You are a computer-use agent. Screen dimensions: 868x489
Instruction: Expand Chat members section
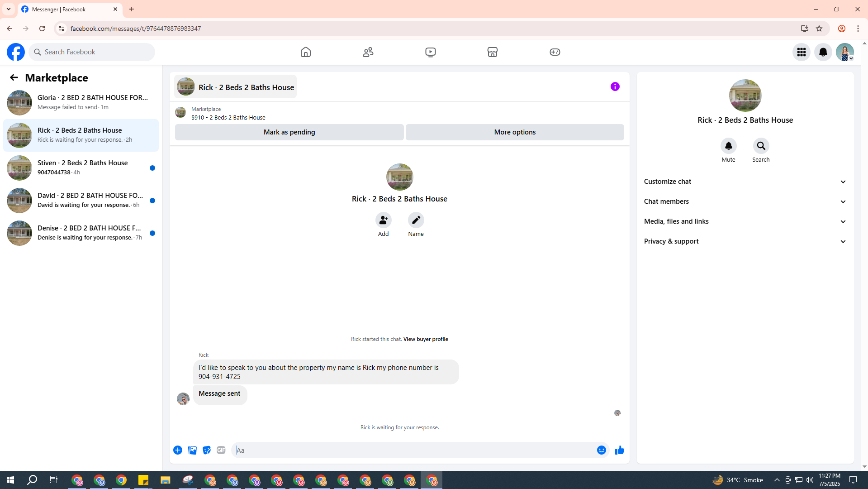(745, 201)
